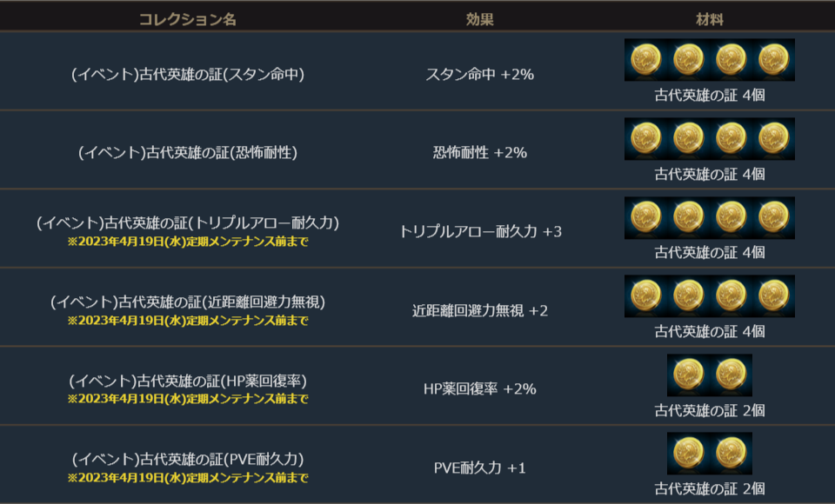Click the third coin in the トリプルアロー耐久力 row
Screen dimensions: 835x504
731,217
